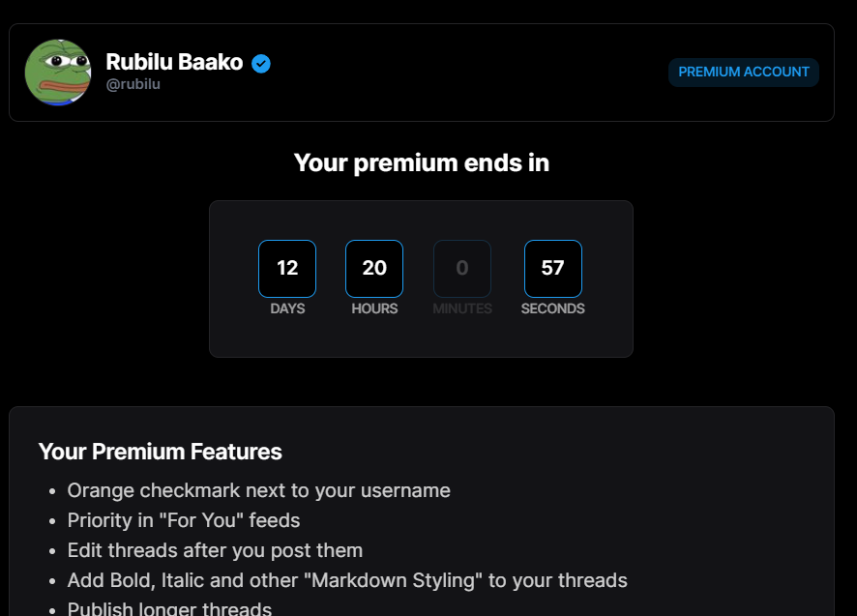This screenshot has height=616, width=857.
Task: Click the PREMIUM ACCOUNT badge
Action: (x=743, y=73)
